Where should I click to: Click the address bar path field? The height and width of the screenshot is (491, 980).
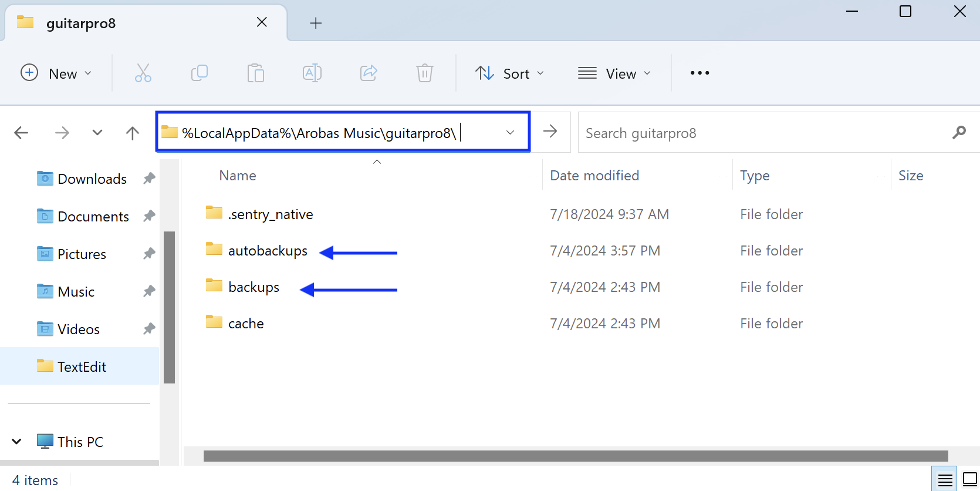pos(343,132)
